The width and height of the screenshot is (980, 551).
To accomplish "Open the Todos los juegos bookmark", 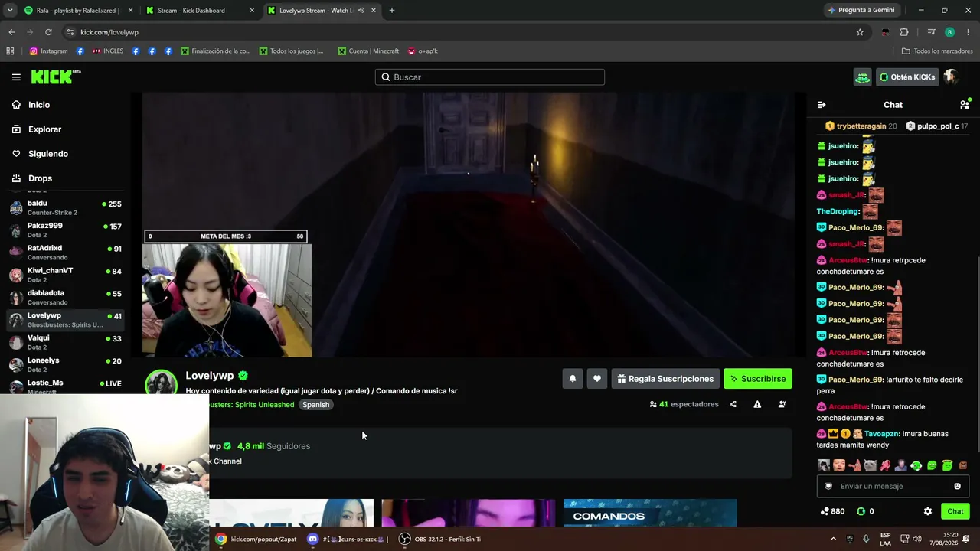I will click(292, 51).
